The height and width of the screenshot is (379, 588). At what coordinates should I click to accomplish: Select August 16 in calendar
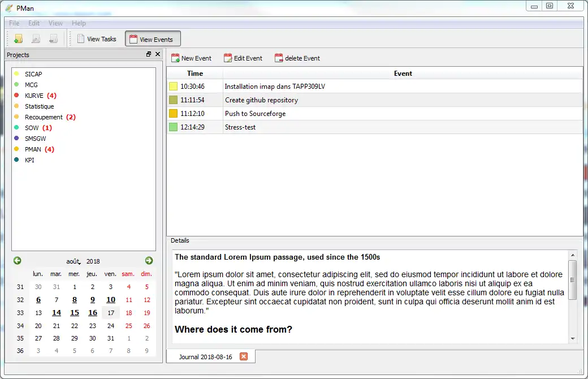93,313
